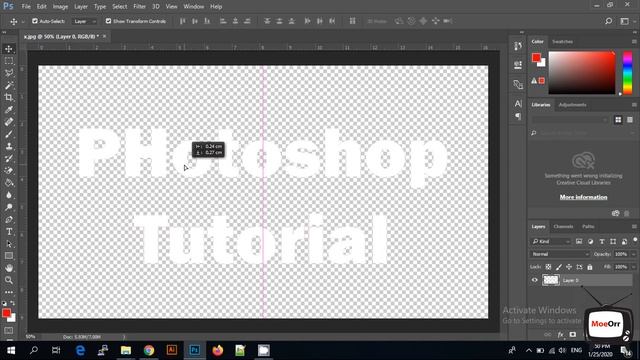
Task: Select the Crop tool
Action: point(9,98)
